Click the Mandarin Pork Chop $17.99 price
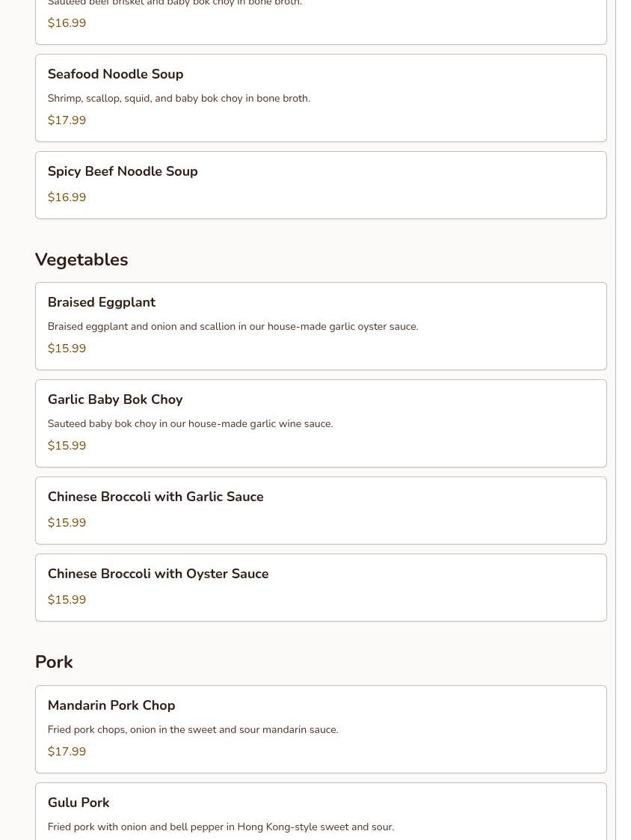Viewport: 631px width, 840px height. point(67,752)
